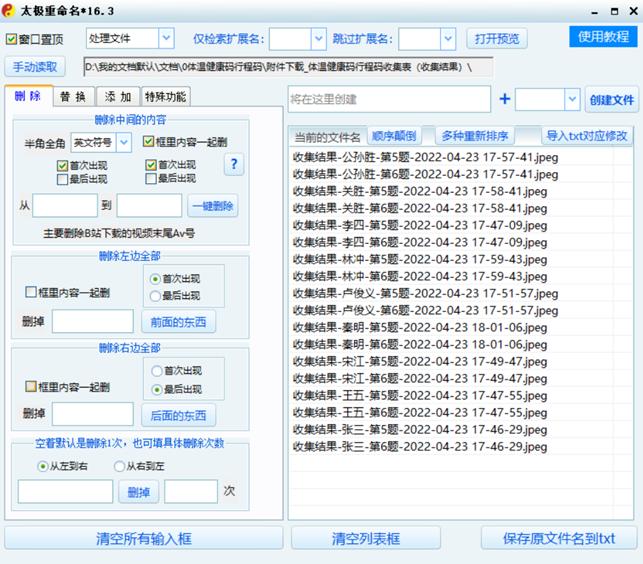
Task: Click the 删掉 button beside 次 field
Action: tap(139, 491)
